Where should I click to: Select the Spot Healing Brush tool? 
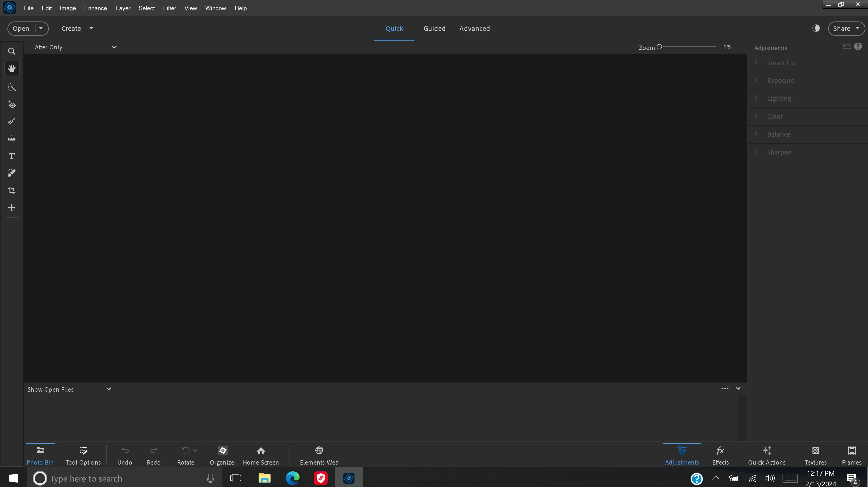pyautogui.click(x=12, y=173)
